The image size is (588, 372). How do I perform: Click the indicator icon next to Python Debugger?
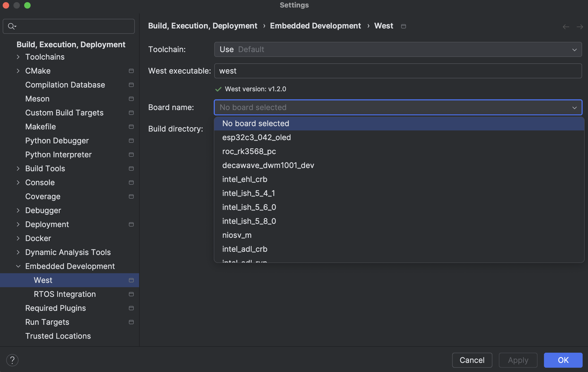pos(131,141)
